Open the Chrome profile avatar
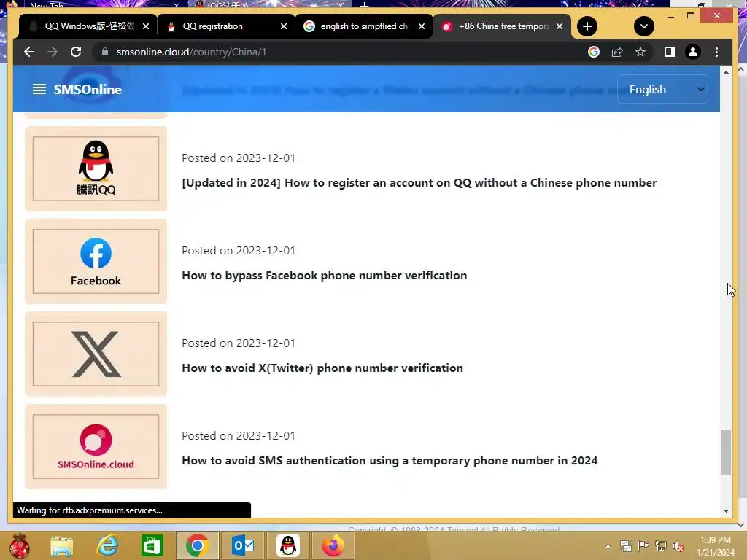747x560 pixels. 693,52
